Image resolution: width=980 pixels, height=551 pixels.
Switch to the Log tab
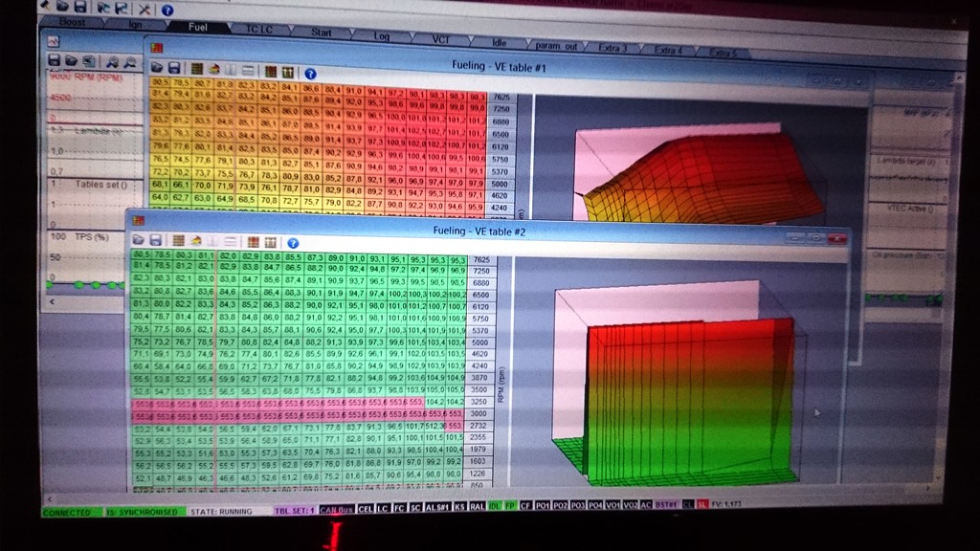coord(382,35)
